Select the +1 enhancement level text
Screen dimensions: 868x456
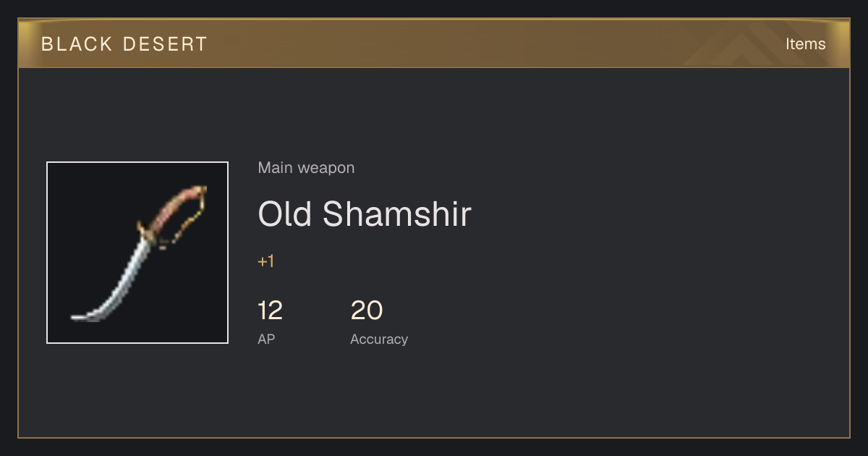point(266,261)
